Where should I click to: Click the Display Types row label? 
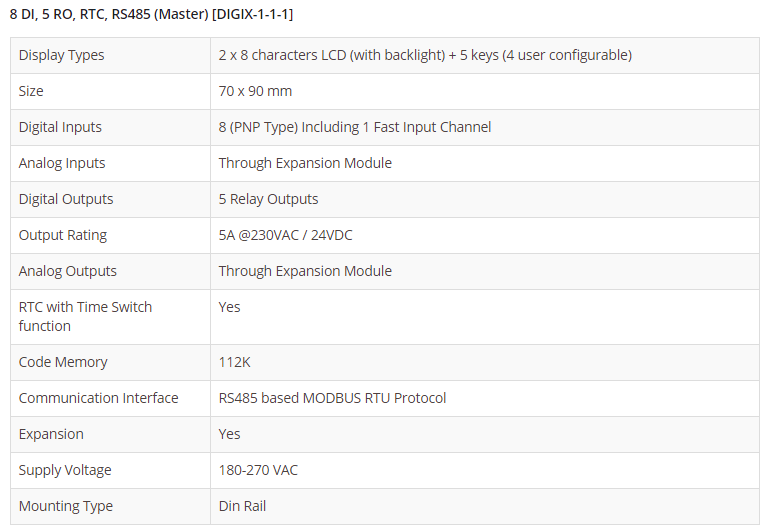point(61,55)
